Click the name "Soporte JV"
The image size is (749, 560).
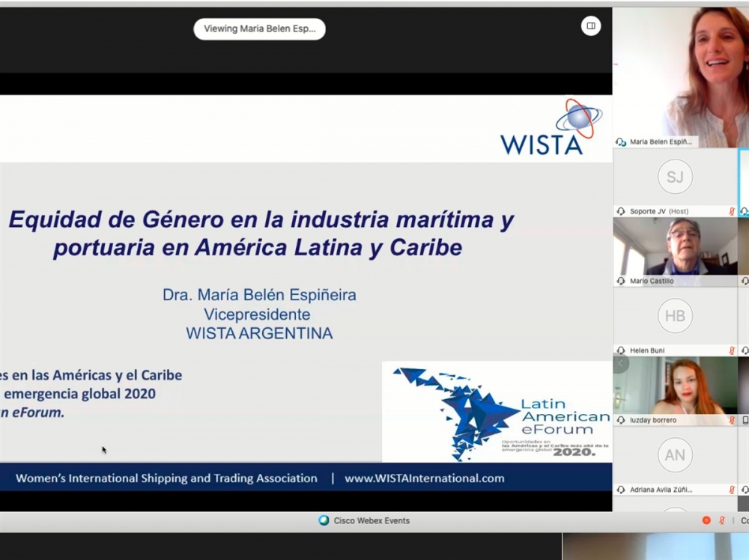click(648, 211)
